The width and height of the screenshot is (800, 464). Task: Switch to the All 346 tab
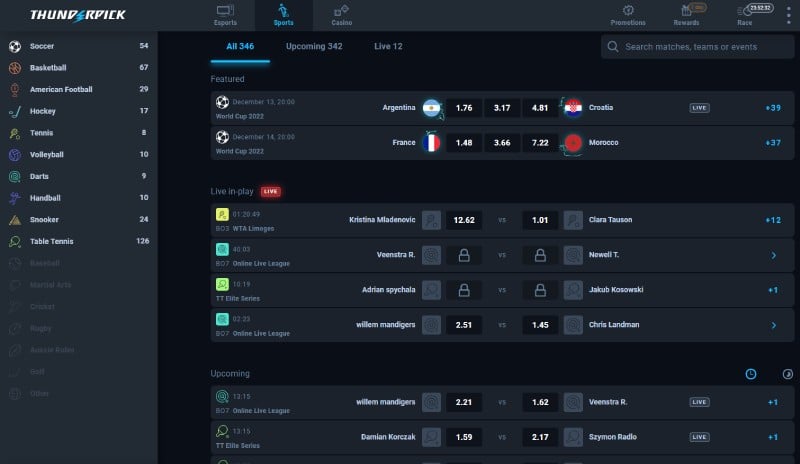(240, 46)
